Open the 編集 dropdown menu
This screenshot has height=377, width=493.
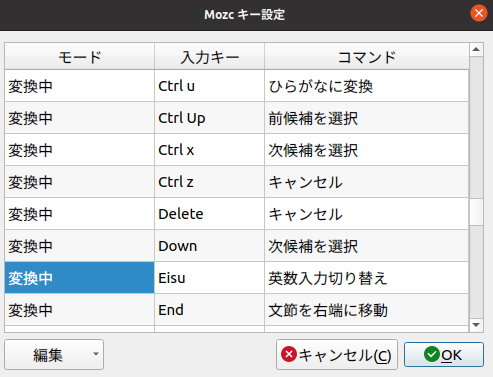(54, 354)
